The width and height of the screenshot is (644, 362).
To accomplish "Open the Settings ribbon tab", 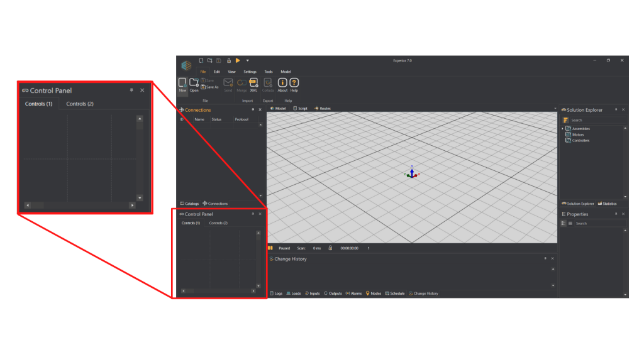I will coord(250,72).
